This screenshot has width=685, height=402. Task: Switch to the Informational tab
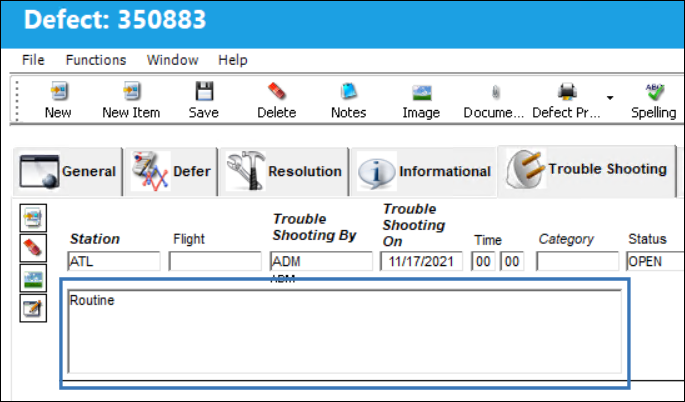click(424, 171)
